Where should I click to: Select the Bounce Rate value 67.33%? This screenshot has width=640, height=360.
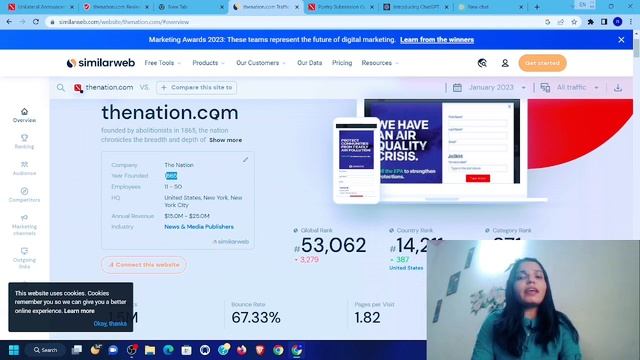tap(256, 317)
